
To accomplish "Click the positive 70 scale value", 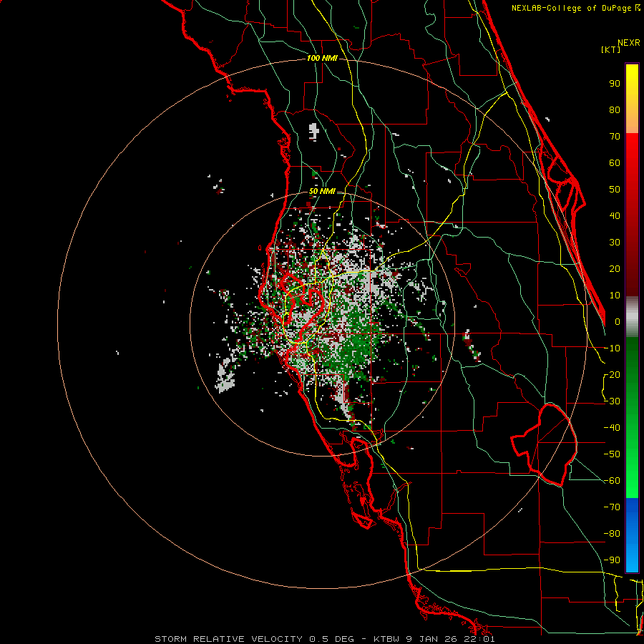I will click(615, 137).
